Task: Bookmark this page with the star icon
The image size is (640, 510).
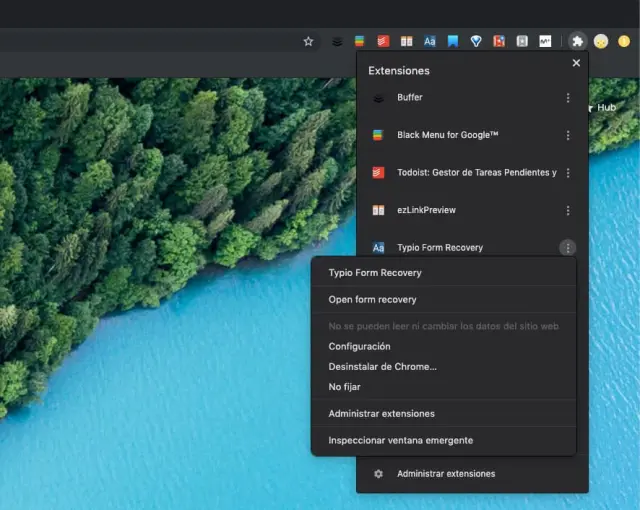Action: [308, 41]
